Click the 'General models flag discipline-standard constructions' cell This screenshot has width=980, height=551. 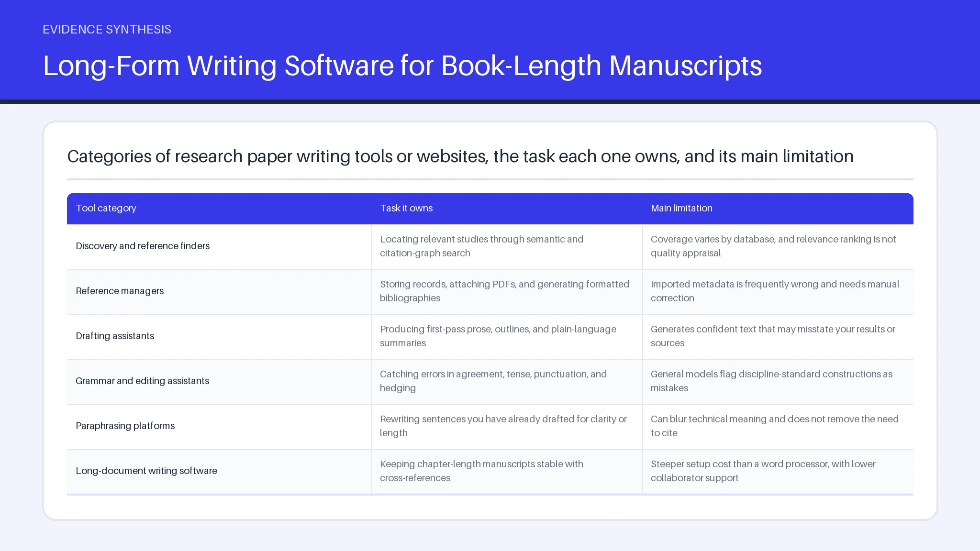778,382
